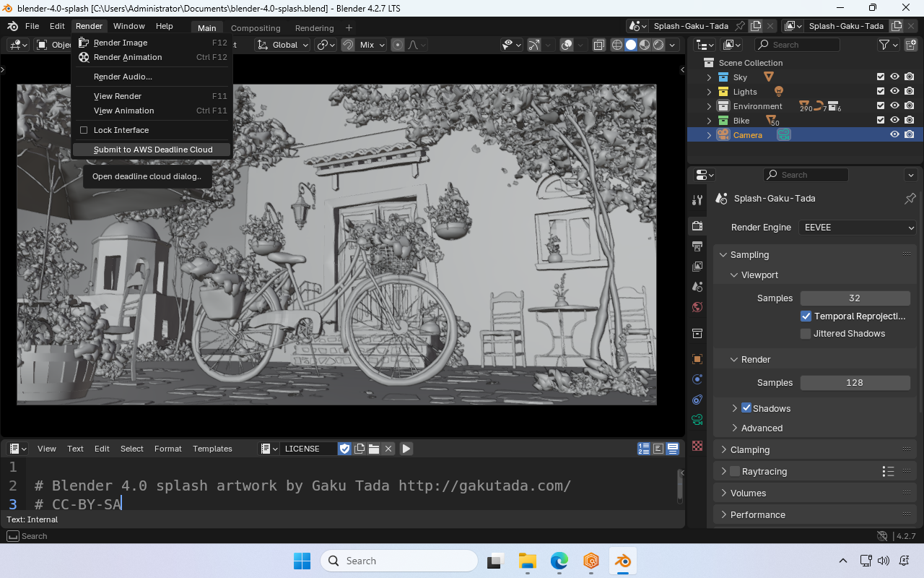
Task: Click the Run Script play button
Action: coord(406,449)
